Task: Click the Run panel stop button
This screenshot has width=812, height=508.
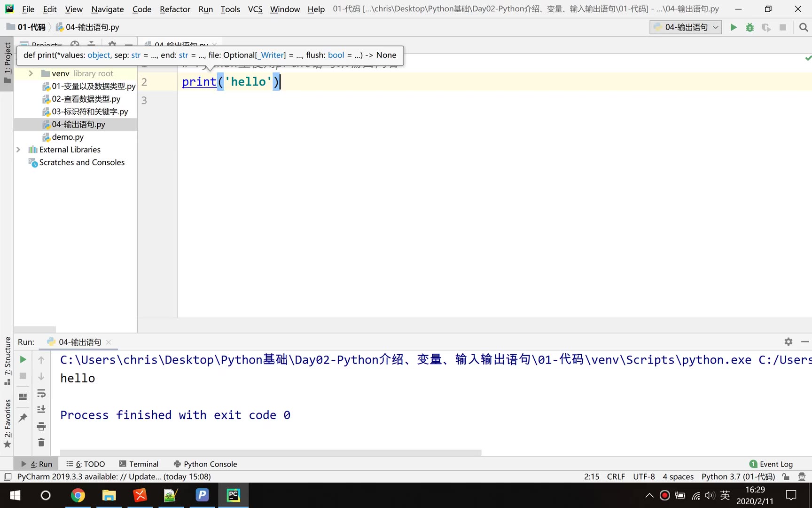Action: point(23,376)
